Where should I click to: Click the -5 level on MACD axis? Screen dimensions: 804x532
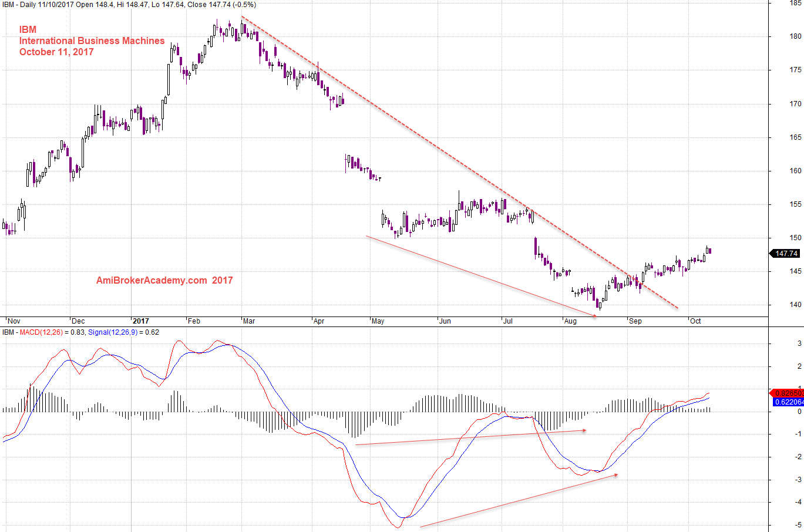(798, 525)
